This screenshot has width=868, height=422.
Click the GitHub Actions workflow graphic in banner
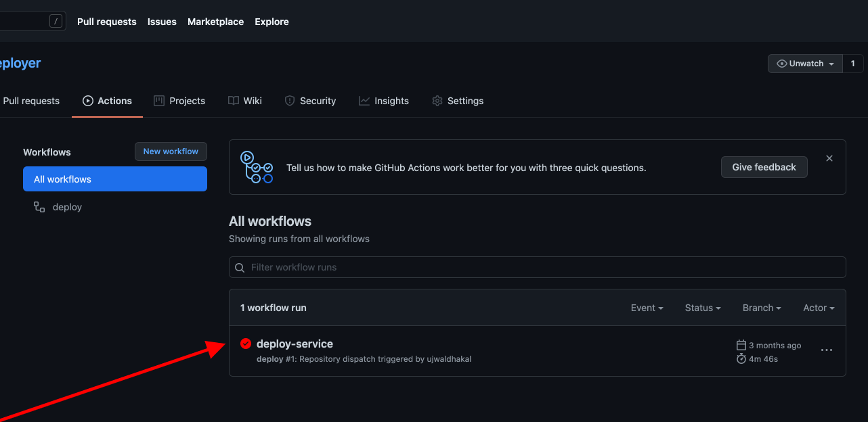coord(257,167)
